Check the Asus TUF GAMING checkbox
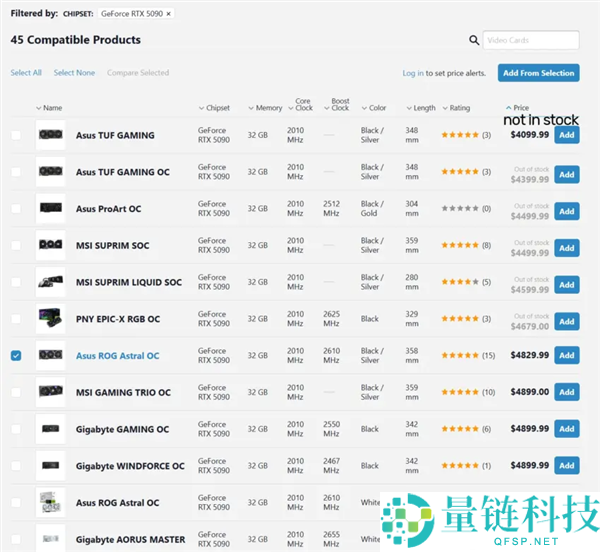Image resolution: width=600 pixels, height=552 pixels. pyautogui.click(x=16, y=135)
